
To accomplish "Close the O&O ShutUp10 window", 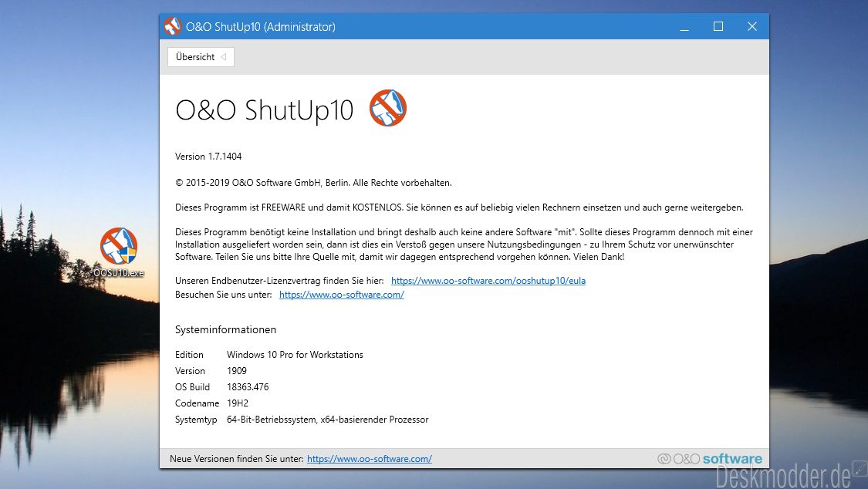I will pos(751,26).
